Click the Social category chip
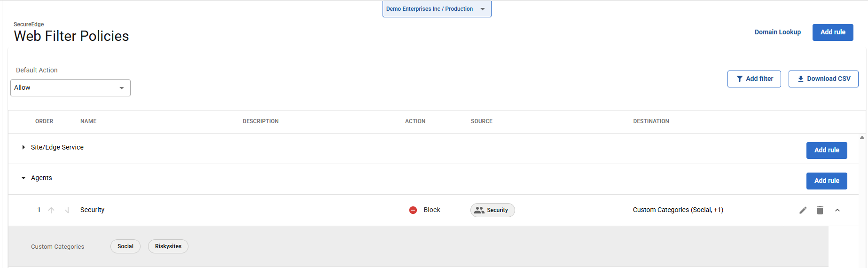This screenshot has height=268, width=868. coord(125,246)
